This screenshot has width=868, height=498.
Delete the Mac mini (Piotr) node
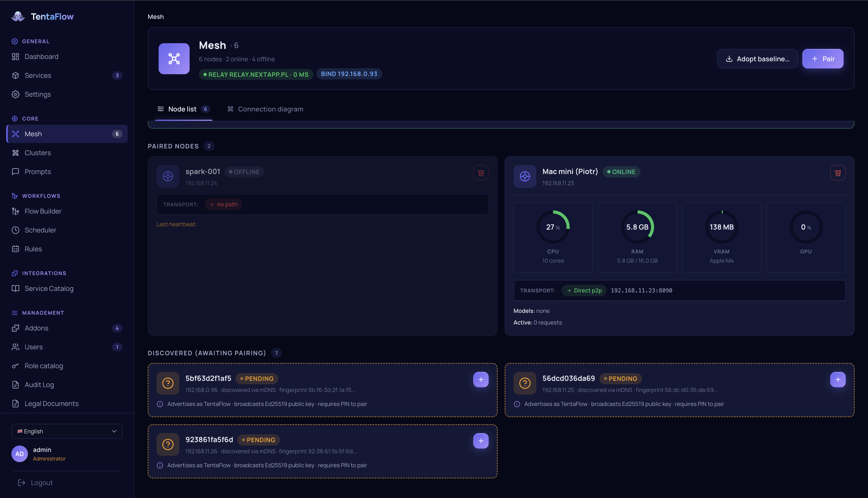838,173
